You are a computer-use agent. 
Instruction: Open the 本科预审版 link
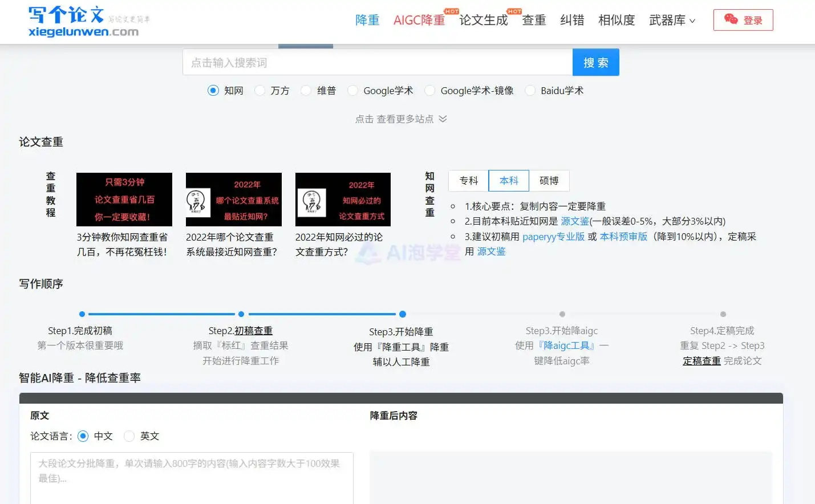pos(623,237)
